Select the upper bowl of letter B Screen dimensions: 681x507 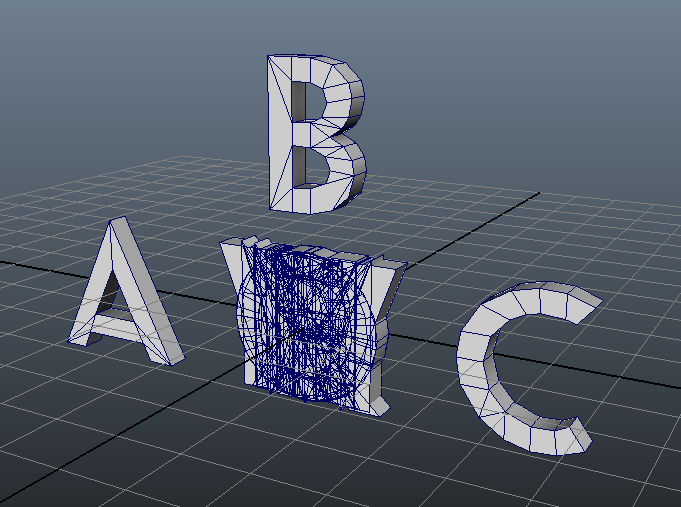point(335,95)
